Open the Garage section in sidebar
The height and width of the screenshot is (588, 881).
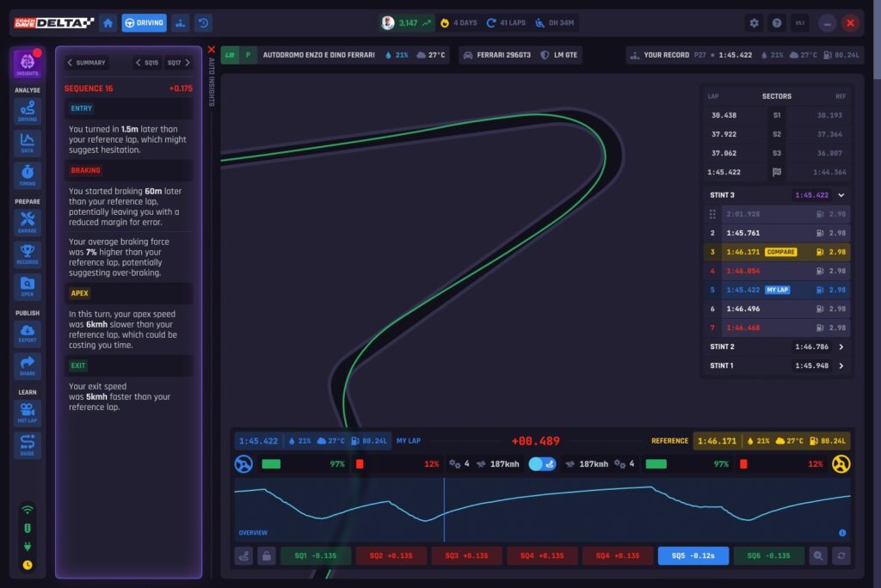pos(28,223)
